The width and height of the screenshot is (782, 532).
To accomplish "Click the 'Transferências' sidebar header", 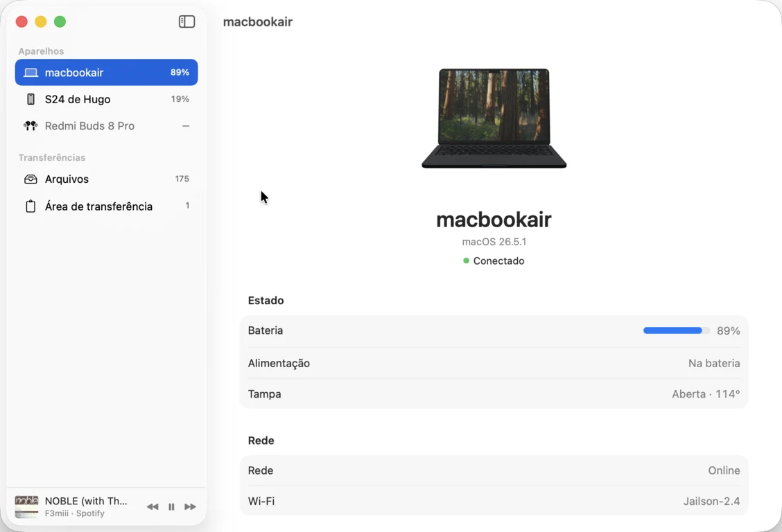I will click(52, 157).
